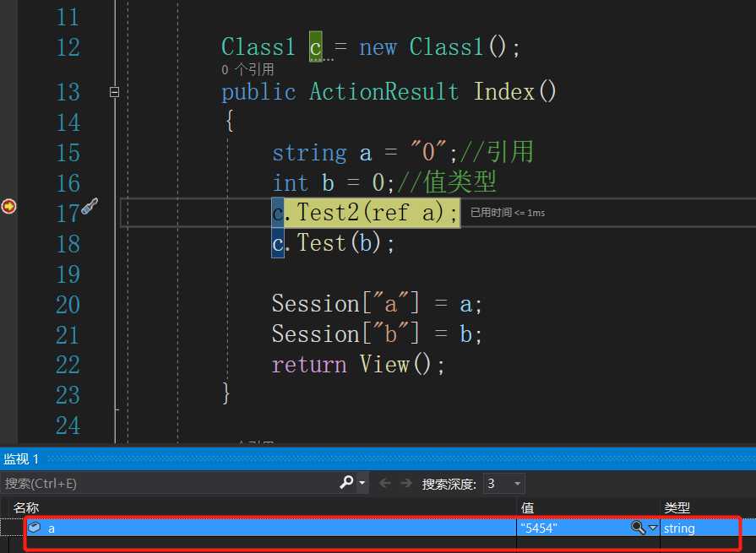This screenshot has height=553, width=756.
Task: Click the screwdriver quick-action icon on line 17
Action: (x=90, y=206)
